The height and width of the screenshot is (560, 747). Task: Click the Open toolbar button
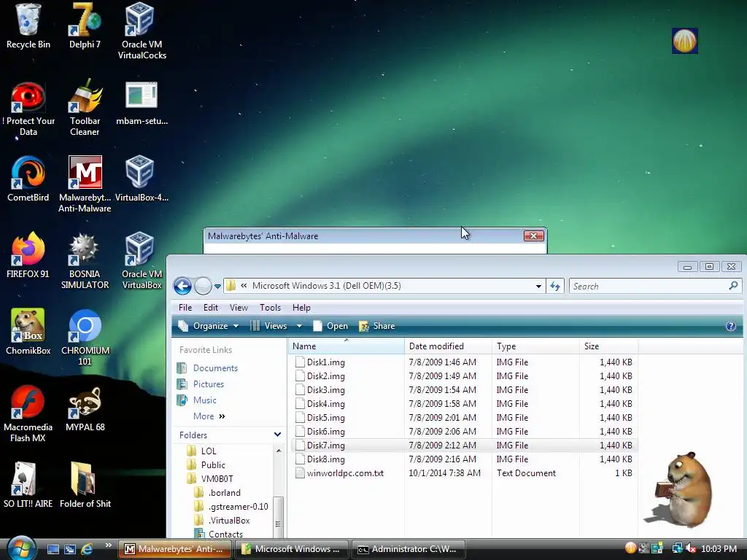pos(330,326)
